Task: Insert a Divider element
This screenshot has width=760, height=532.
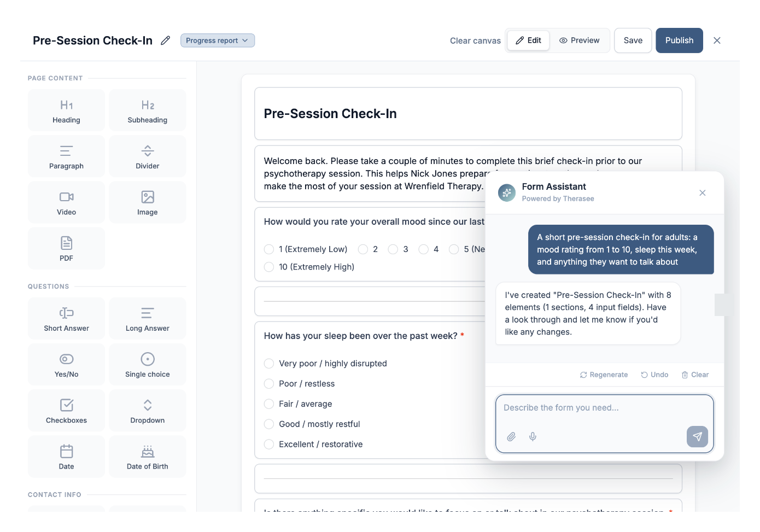Action: tap(148, 156)
